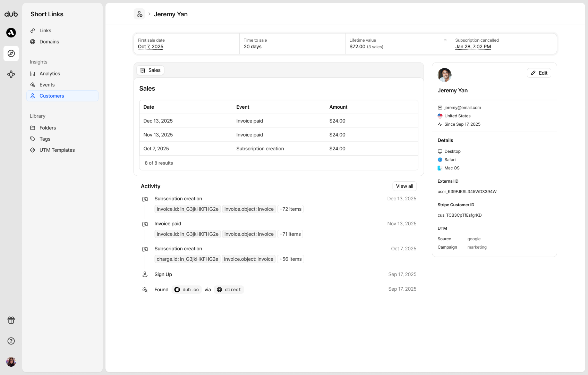Click the dub.co badge in the Found event
588x375 pixels.
(186, 289)
